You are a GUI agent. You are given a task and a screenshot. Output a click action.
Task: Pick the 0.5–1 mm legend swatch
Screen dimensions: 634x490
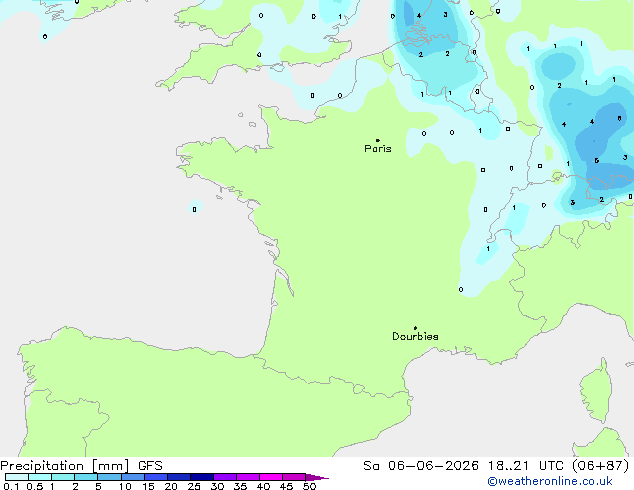40,477
